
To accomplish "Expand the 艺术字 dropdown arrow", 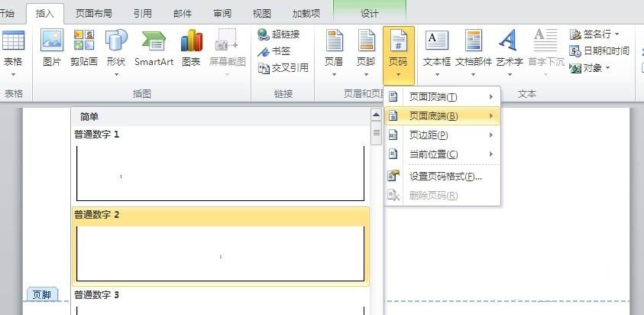I will pyautogui.click(x=510, y=75).
